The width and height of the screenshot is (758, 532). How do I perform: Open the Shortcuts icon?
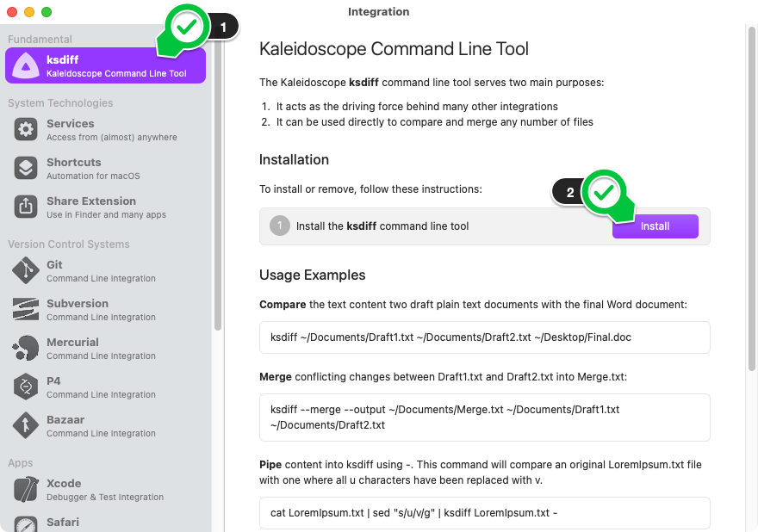click(x=26, y=168)
